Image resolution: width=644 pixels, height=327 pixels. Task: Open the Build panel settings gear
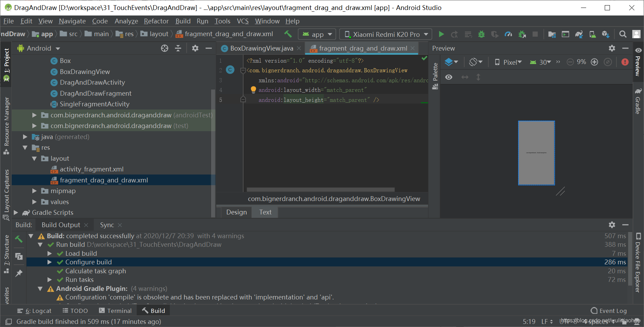(x=612, y=225)
